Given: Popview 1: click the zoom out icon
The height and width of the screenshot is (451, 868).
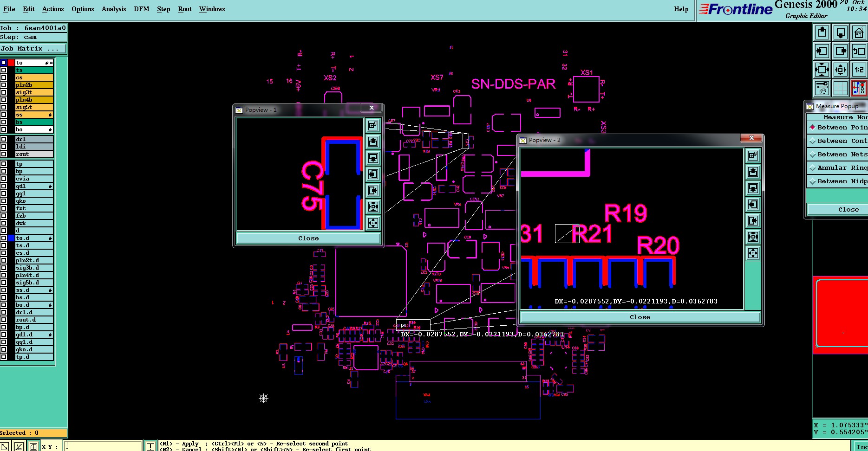Looking at the screenshot, I should [x=373, y=223].
